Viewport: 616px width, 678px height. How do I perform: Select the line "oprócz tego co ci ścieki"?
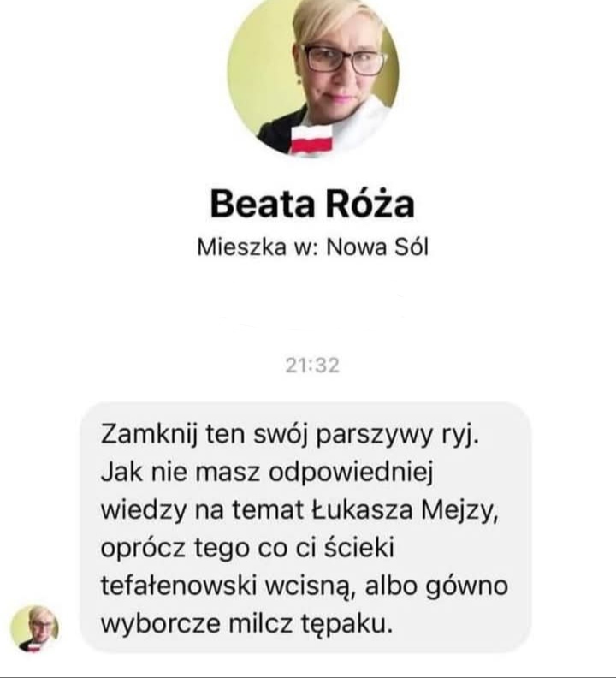coord(247,548)
